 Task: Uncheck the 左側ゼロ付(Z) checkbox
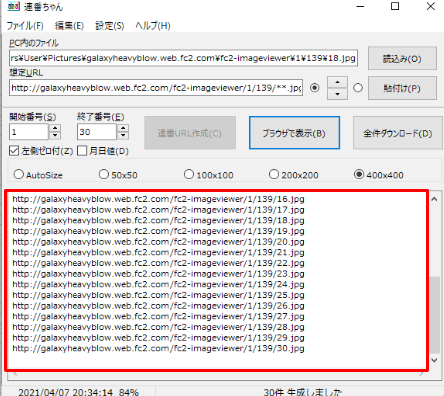point(14,151)
